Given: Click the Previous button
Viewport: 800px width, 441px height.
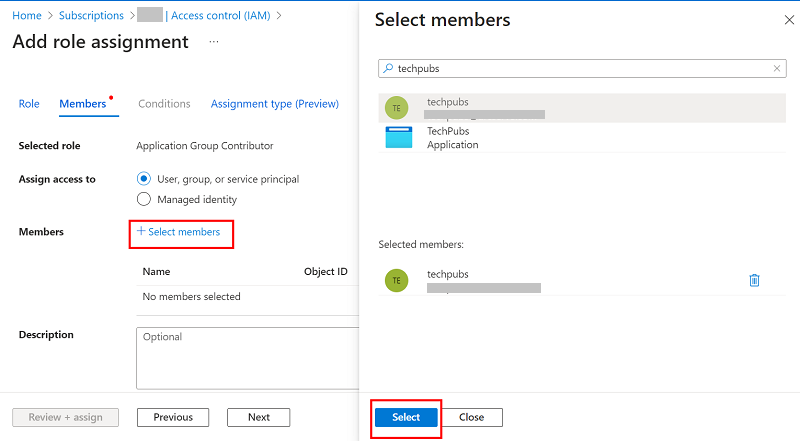Looking at the screenshot, I should click(x=173, y=417).
